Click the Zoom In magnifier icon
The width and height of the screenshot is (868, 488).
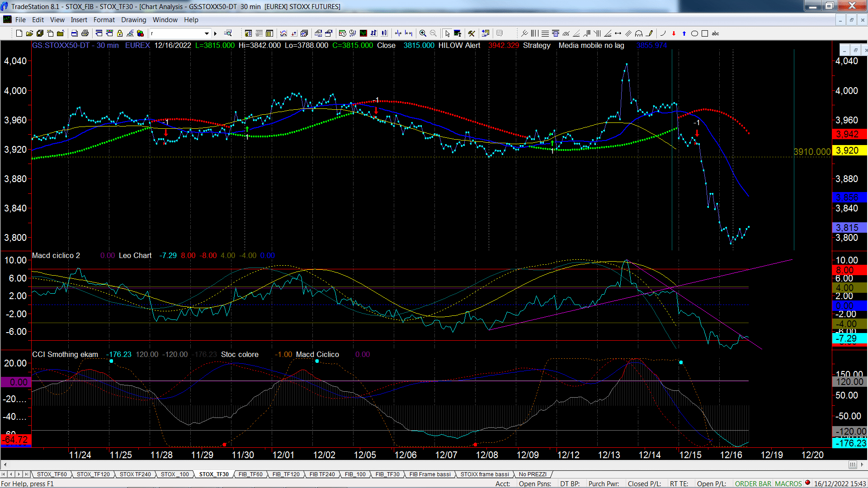[x=423, y=33]
